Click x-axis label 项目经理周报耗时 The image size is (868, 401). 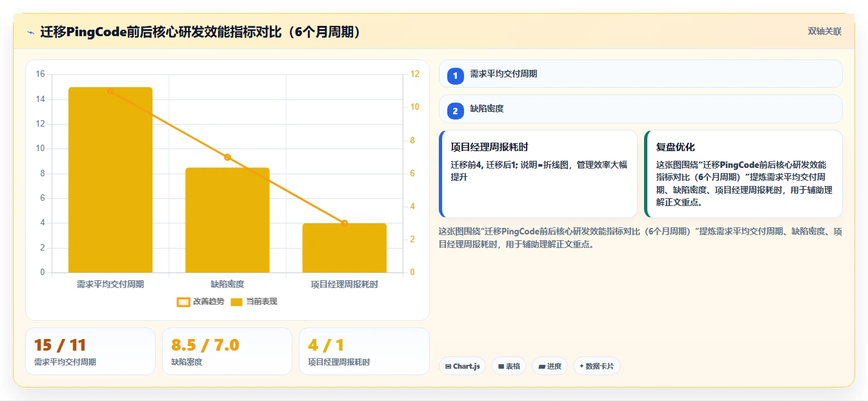coord(344,283)
